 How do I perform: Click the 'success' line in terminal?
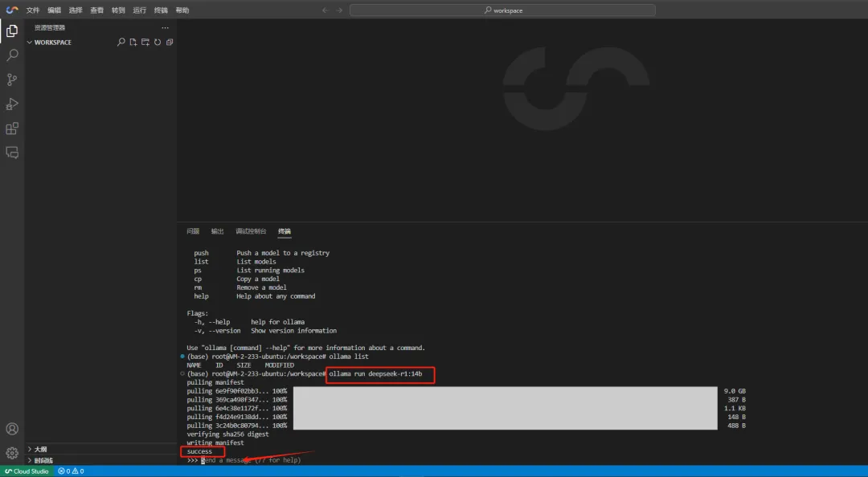click(199, 451)
